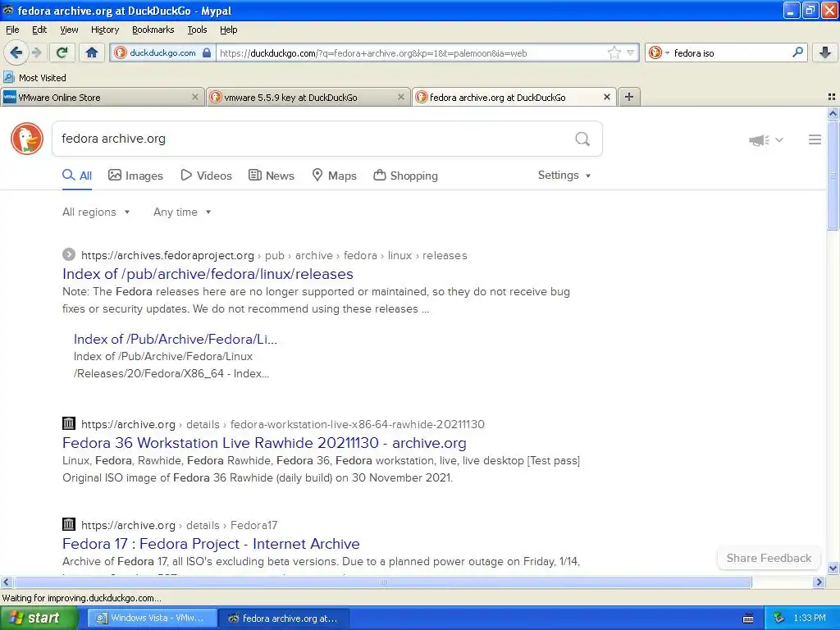Image resolution: width=840 pixels, height=630 pixels.
Task: Open the Windows Start button
Action: click(39, 619)
